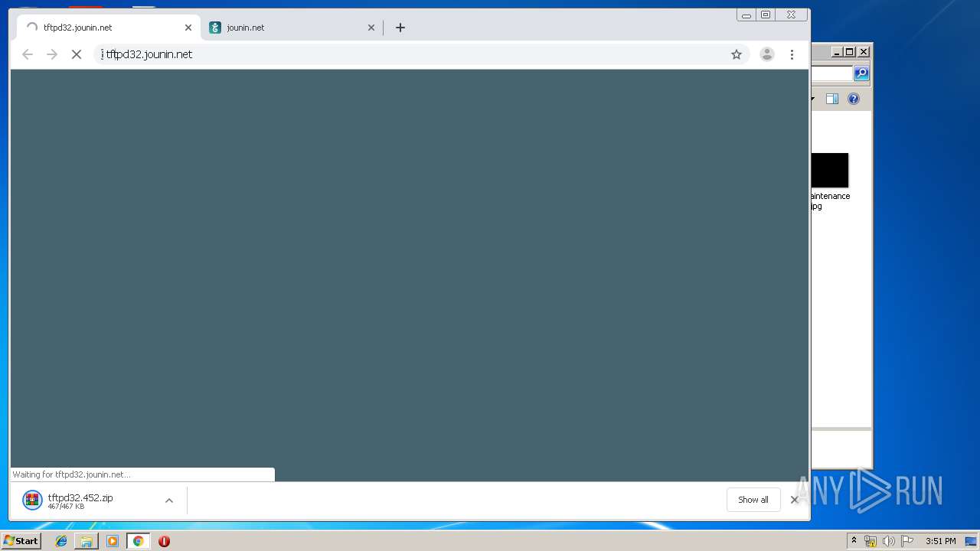Select the maintenance jpg thumbnail in Explorer
This screenshot has width=980, height=551.
tap(829, 170)
